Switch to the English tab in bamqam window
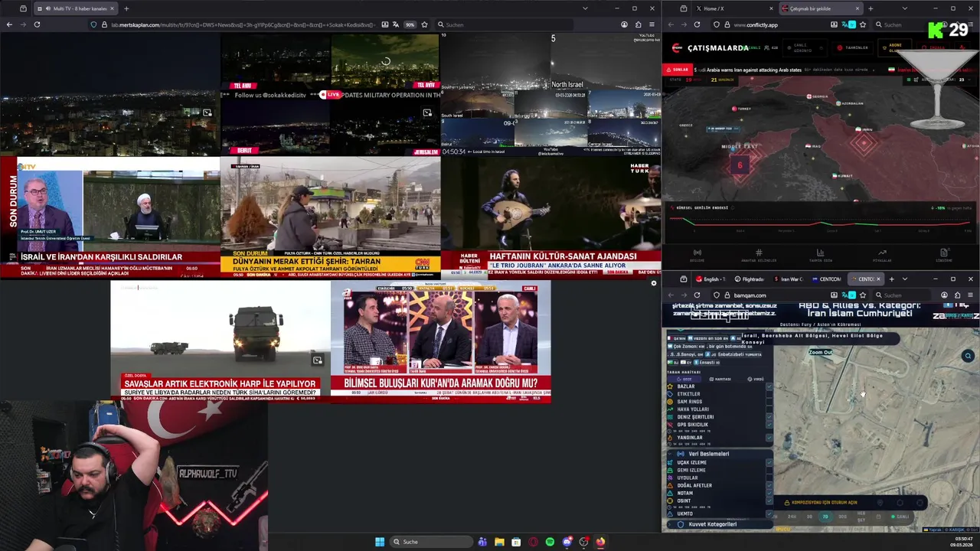980x551 pixels. 711,279
